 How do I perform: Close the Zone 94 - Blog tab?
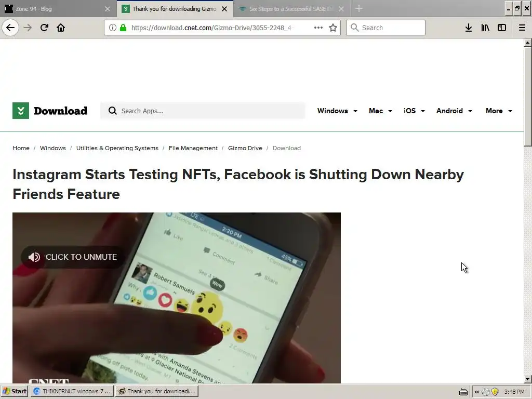[108, 9]
